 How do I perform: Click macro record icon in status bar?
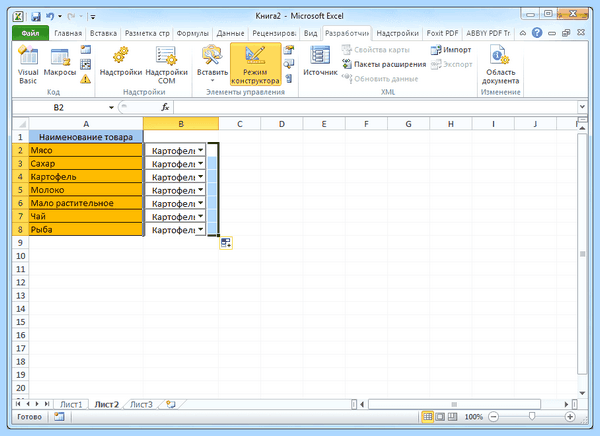(59, 416)
